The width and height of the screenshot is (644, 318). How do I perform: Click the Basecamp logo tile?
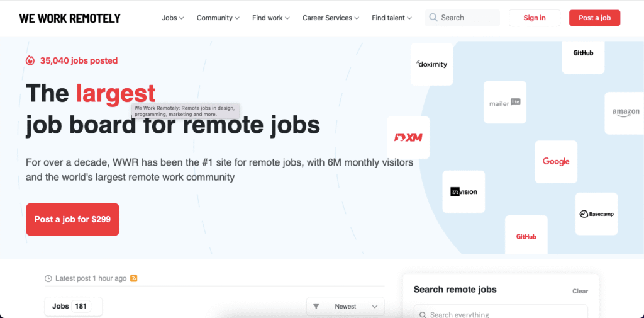(x=596, y=214)
